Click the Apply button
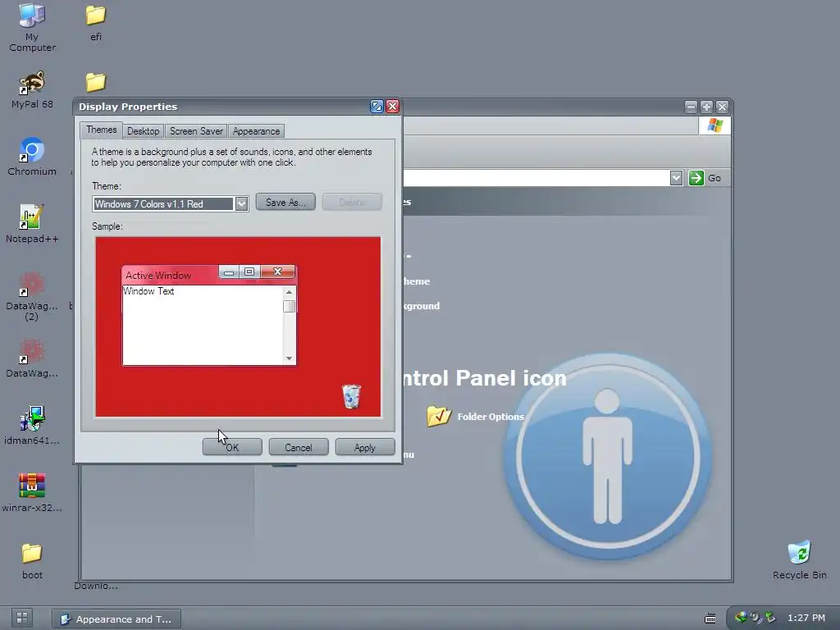Viewport: 840px width, 630px height. point(365,447)
